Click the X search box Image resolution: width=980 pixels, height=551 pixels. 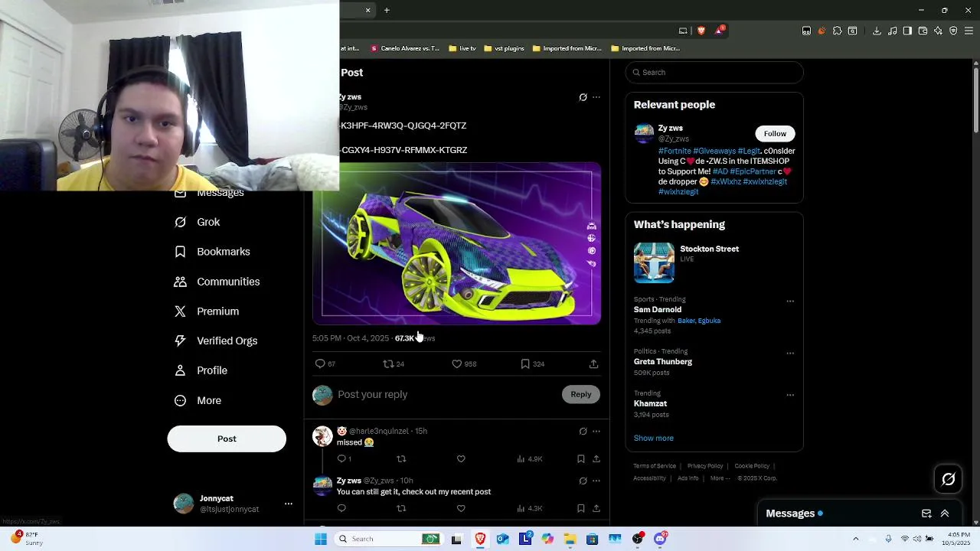714,72
